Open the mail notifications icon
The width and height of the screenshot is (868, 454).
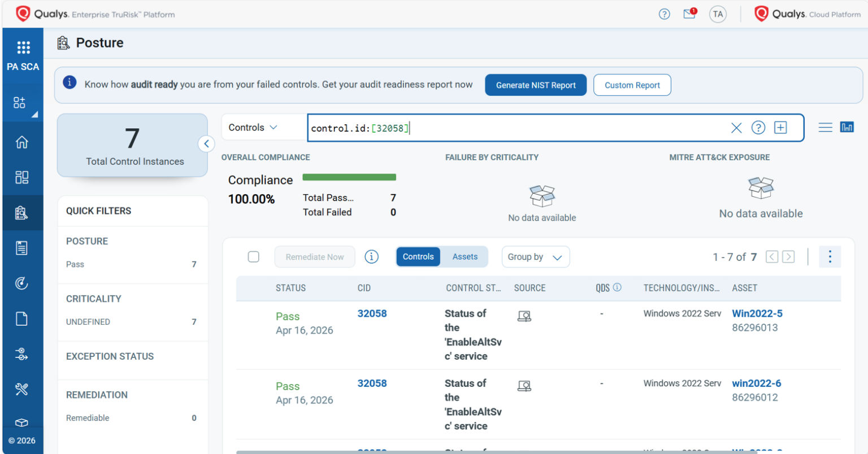point(690,14)
